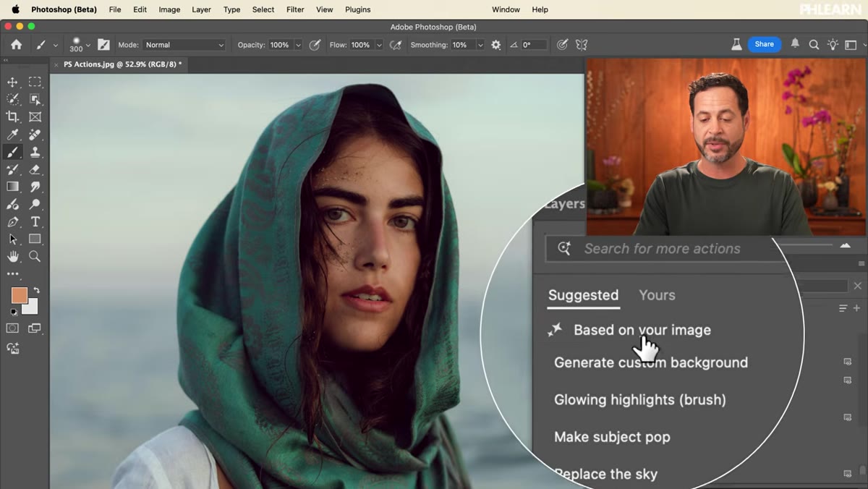Select the Crop tool
The width and height of the screenshot is (868, 489).
(12, 116)
